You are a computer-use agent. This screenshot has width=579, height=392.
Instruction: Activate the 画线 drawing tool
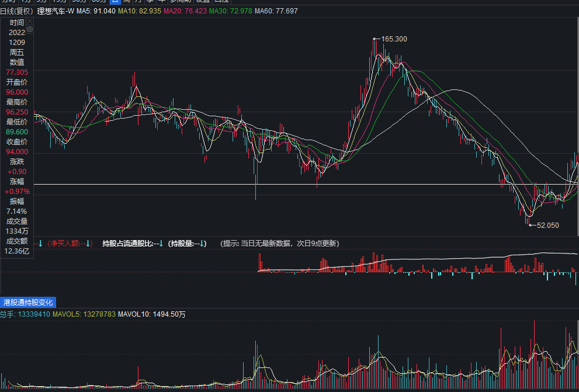click(x=221, y=2)
